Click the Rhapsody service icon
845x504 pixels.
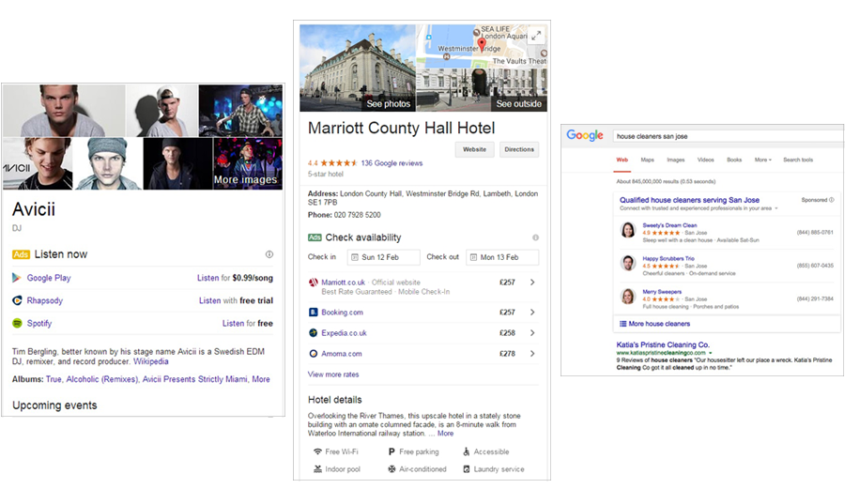click(x=17, y=300)
